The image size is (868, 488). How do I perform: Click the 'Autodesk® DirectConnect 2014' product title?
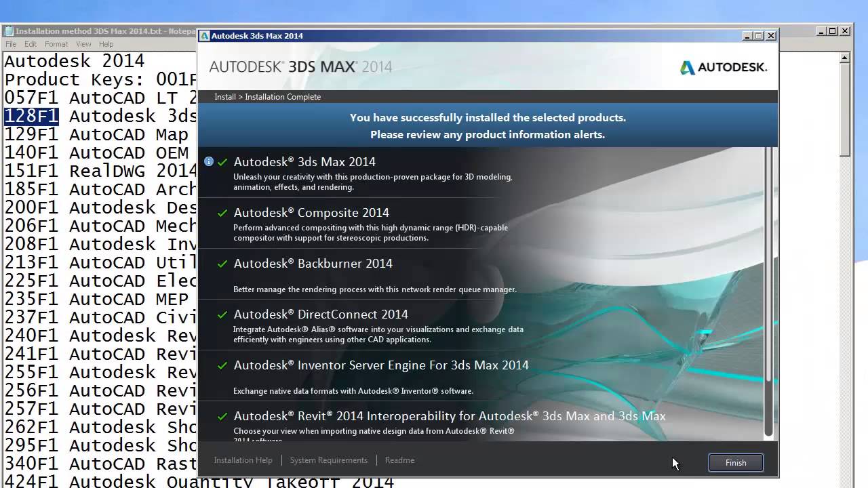(321, 314)
